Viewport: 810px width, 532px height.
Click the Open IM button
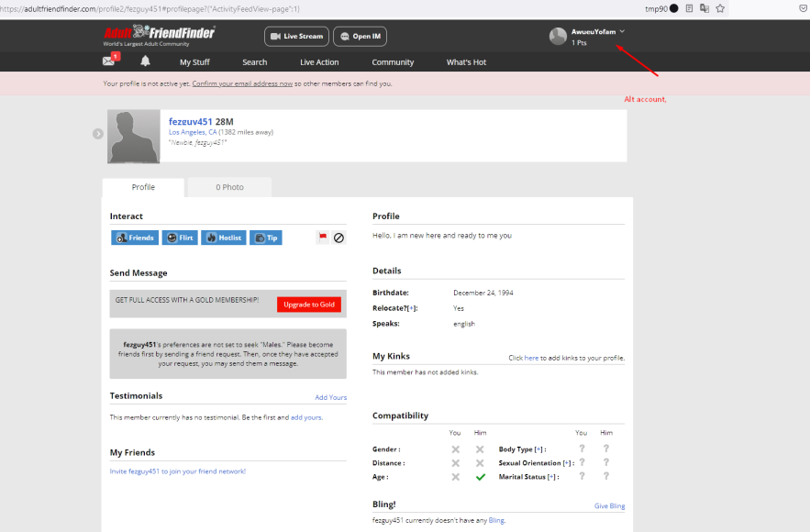point(361,36)
